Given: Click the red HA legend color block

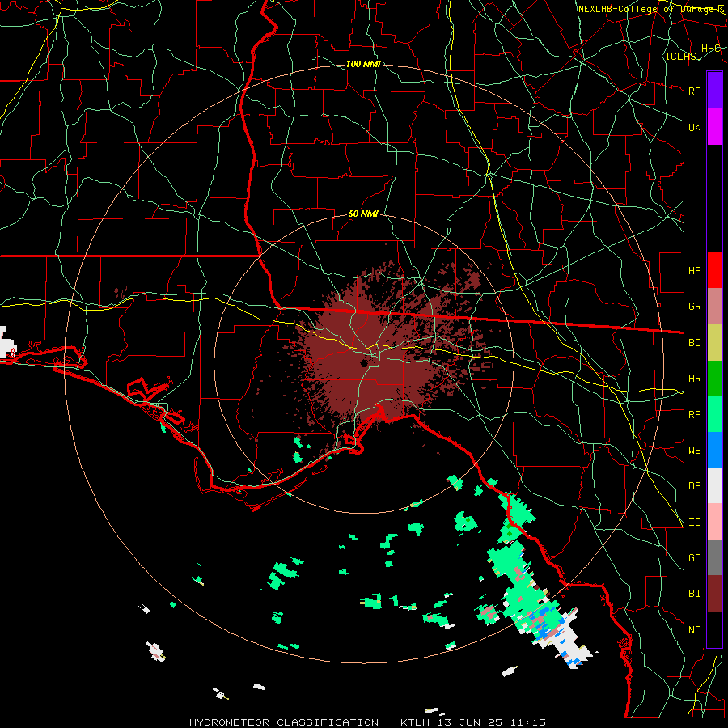Looking at the screenshot, I should click(714, 270).
